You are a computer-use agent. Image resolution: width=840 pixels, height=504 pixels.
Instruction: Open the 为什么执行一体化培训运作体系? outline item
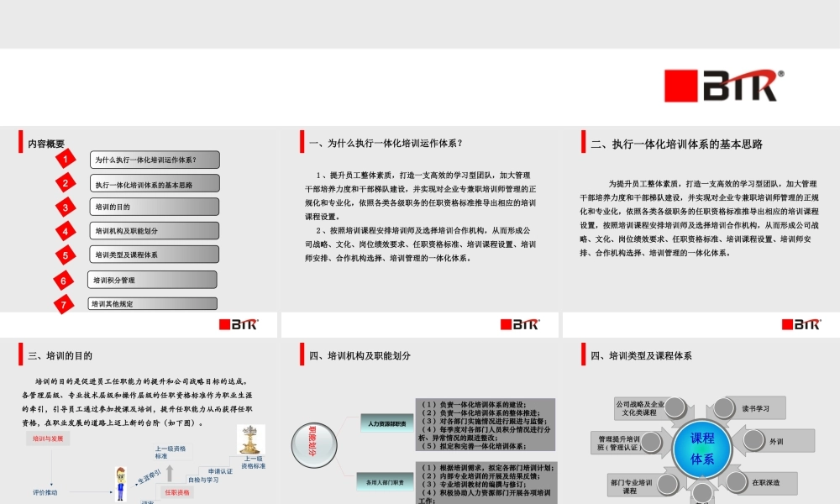[155, 160]
